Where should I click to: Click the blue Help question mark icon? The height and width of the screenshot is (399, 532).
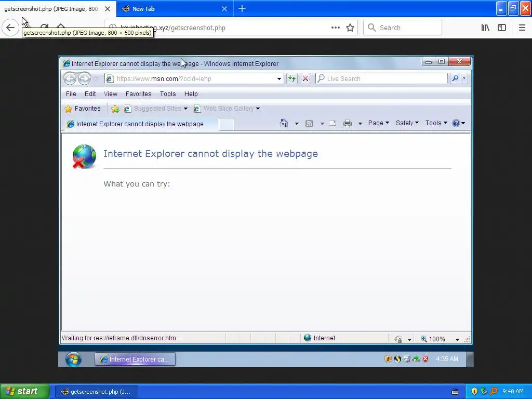[456, 123]
